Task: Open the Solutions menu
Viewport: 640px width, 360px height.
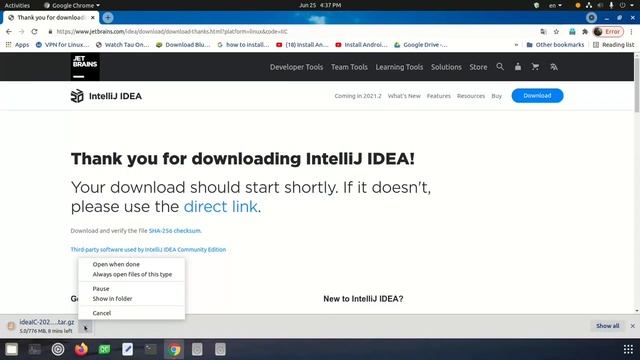Action: coord(446,67)
